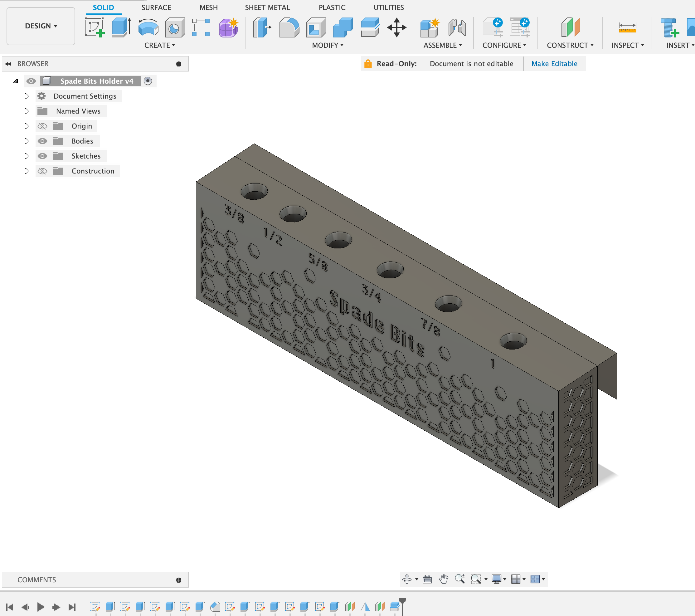
Task: Hide the Bodies folder
Action: [x=42, y=141]
